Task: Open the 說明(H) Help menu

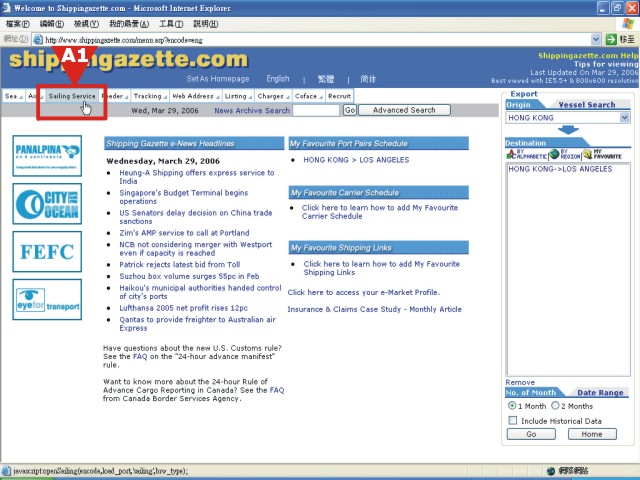Action: pos(206,24)
